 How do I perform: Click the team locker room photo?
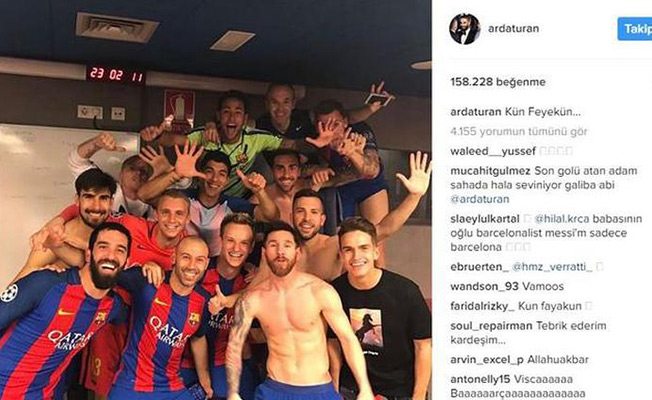pyautogui.click(x=215, y=200)
